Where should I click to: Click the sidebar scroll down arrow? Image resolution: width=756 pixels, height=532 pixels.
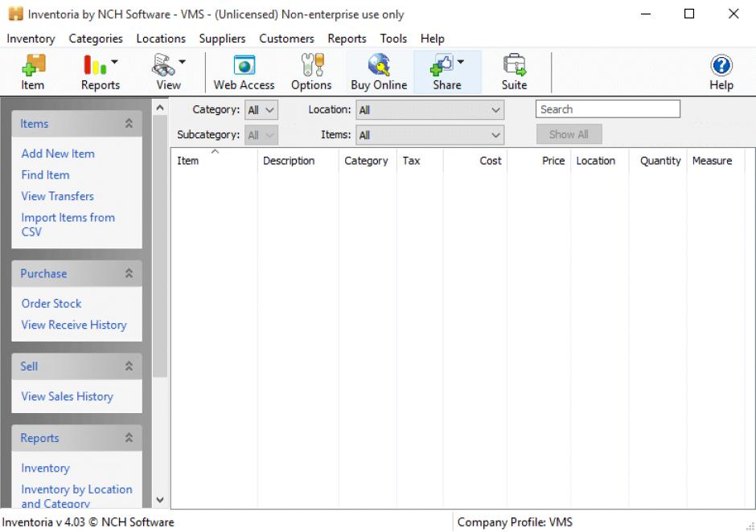[160, 500]
